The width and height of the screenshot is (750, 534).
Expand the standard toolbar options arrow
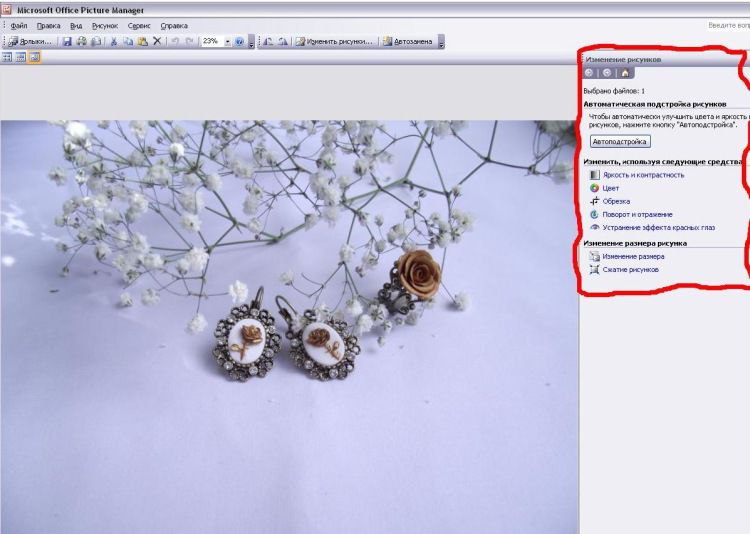[251, 43]
